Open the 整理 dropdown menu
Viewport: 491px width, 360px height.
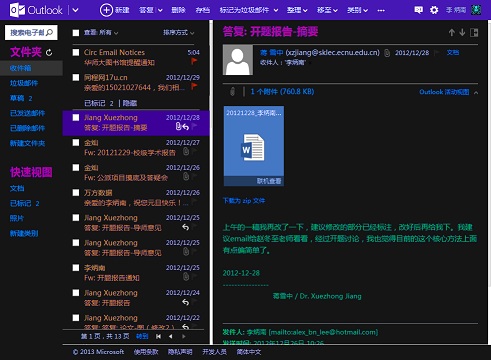pos(297,10)
